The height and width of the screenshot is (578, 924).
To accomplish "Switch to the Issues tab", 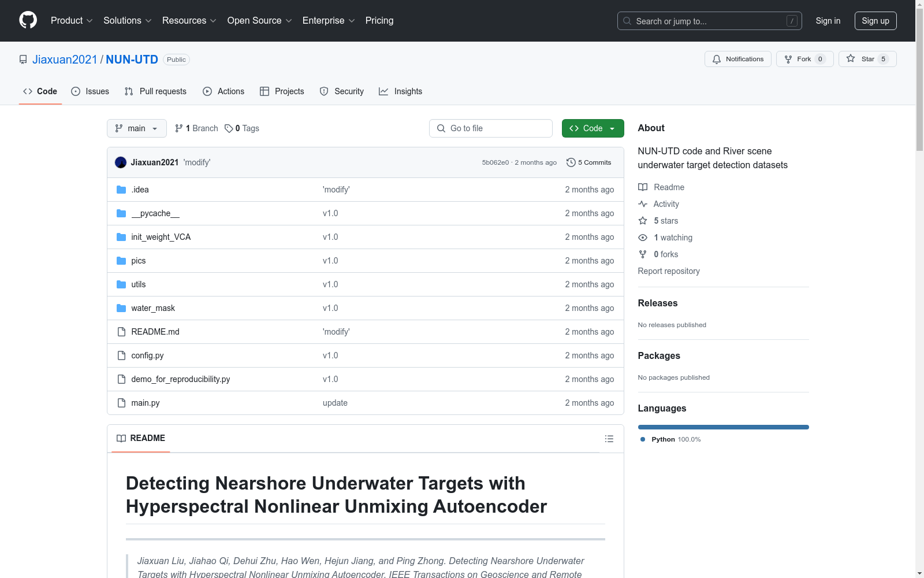I will 90,91.
